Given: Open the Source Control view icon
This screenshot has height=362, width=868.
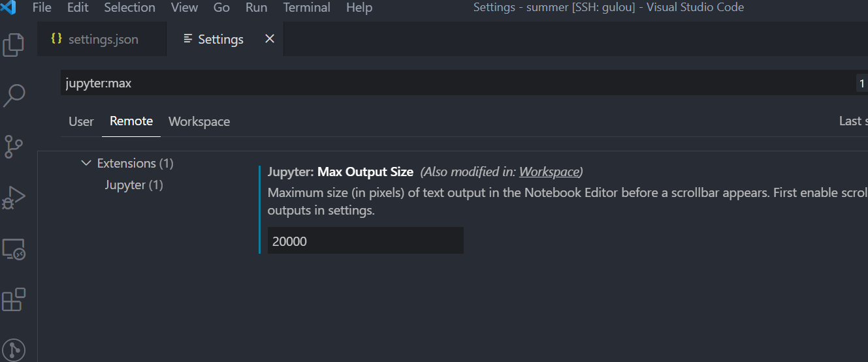Looking at the screenshot, I should click(14, 146).
